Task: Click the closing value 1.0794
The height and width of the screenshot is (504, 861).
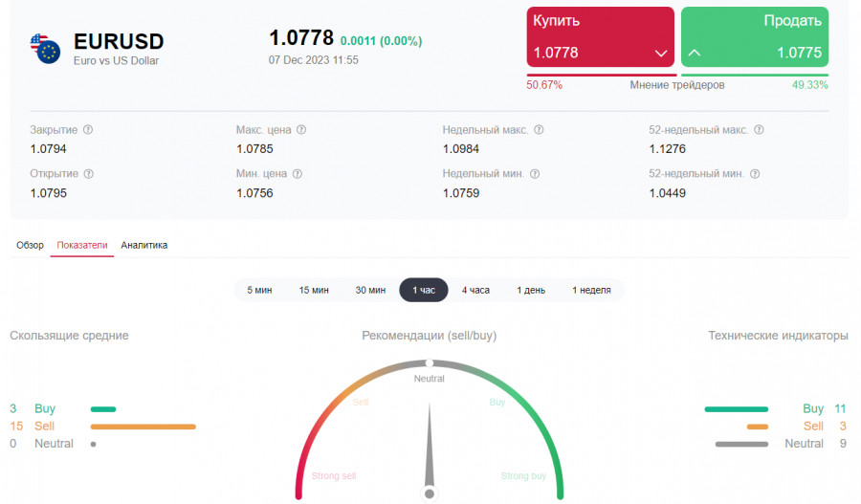Action: 49,149
